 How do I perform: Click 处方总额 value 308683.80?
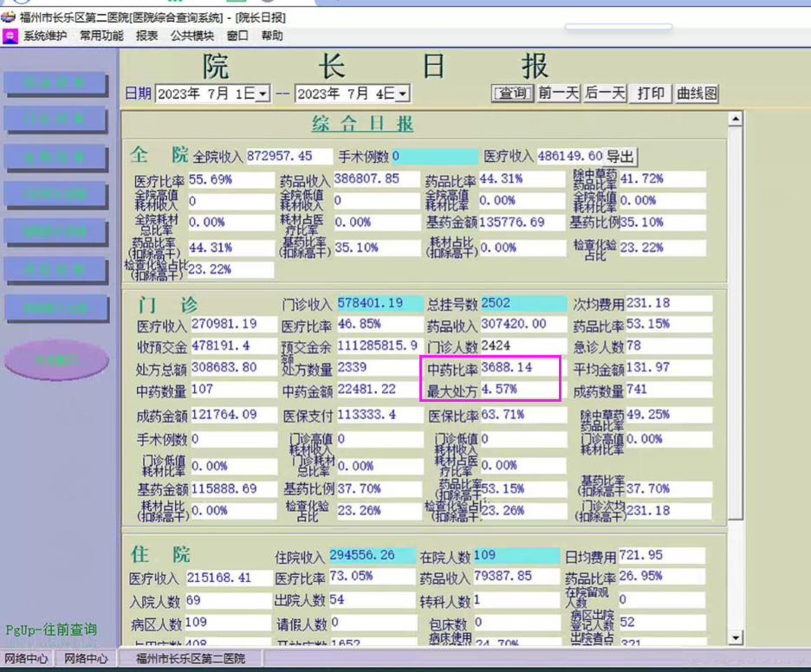[x=234, y=367]
